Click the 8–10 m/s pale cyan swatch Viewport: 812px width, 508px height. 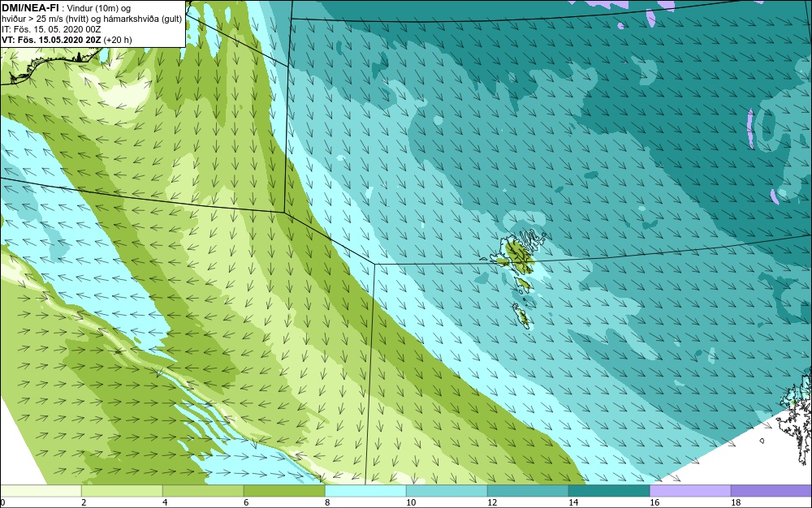[365, 490]
